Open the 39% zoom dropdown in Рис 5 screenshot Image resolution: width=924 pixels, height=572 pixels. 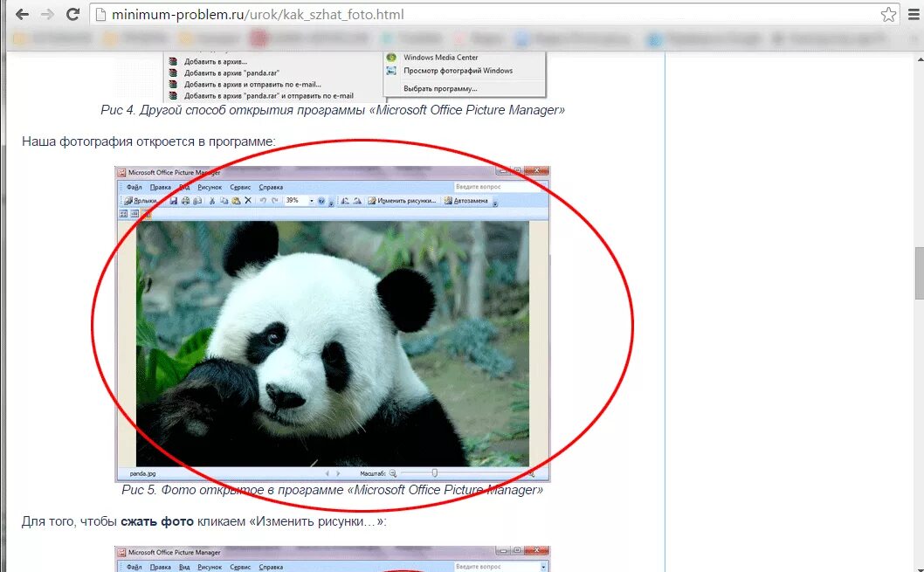click(312, 201)
